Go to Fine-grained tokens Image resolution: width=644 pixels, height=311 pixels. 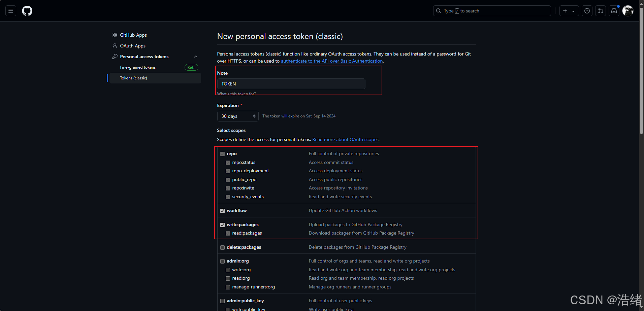point(138,67)
